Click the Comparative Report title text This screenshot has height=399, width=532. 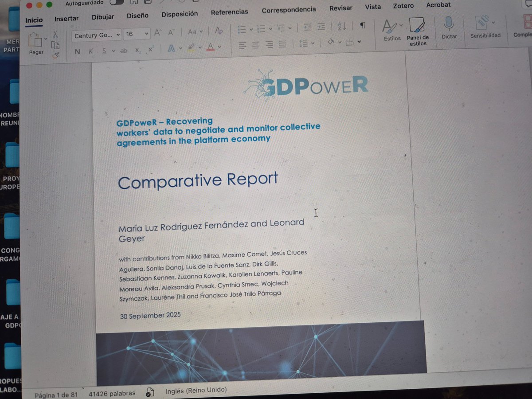pyautogui.click(x=198, y=181)
